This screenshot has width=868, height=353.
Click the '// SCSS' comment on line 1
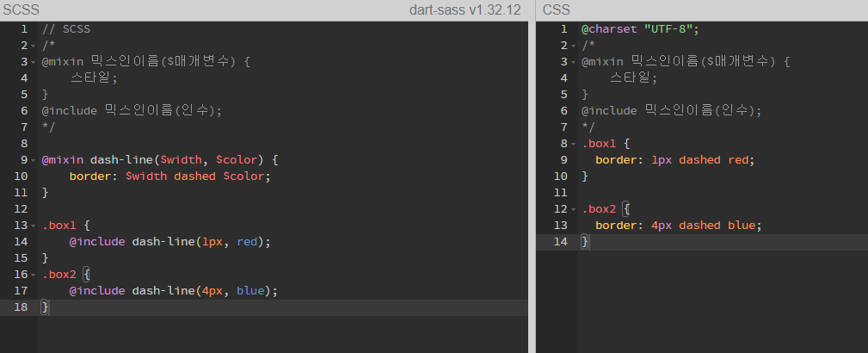click(66, 28)
